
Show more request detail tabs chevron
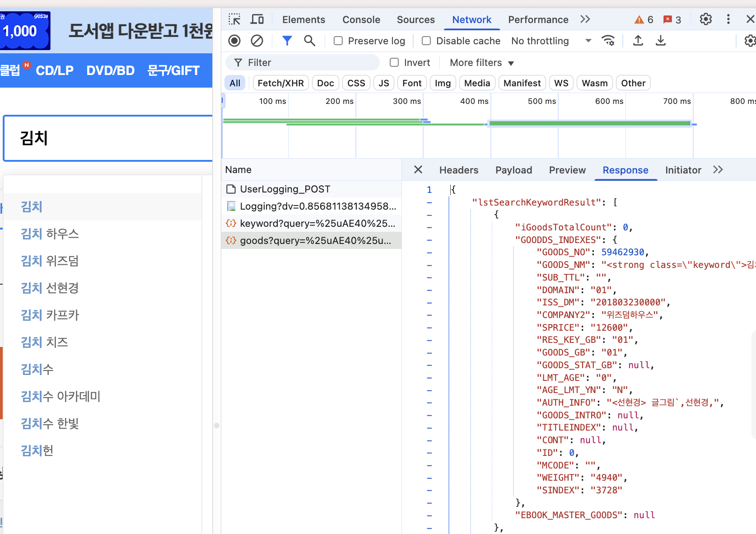718,169
